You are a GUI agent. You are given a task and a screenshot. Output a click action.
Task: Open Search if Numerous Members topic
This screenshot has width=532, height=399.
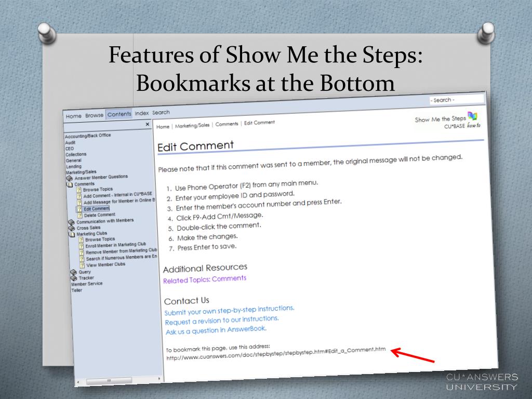(x=122, y=258)
